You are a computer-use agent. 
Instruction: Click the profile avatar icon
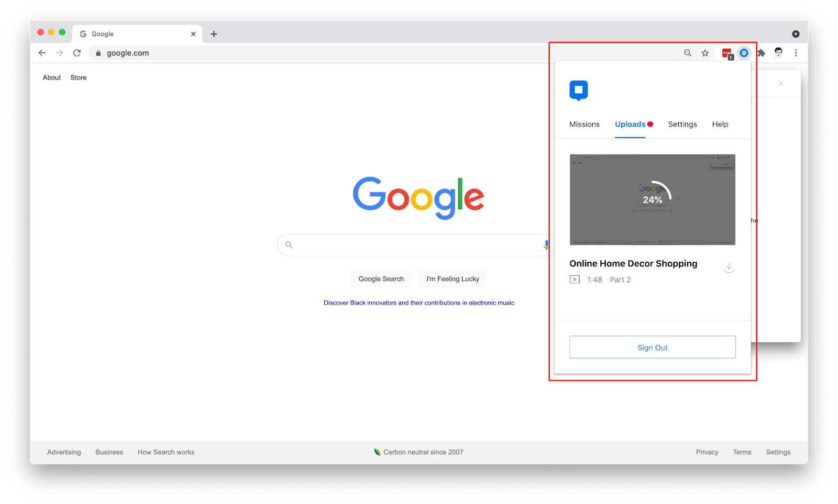point(778,52)
